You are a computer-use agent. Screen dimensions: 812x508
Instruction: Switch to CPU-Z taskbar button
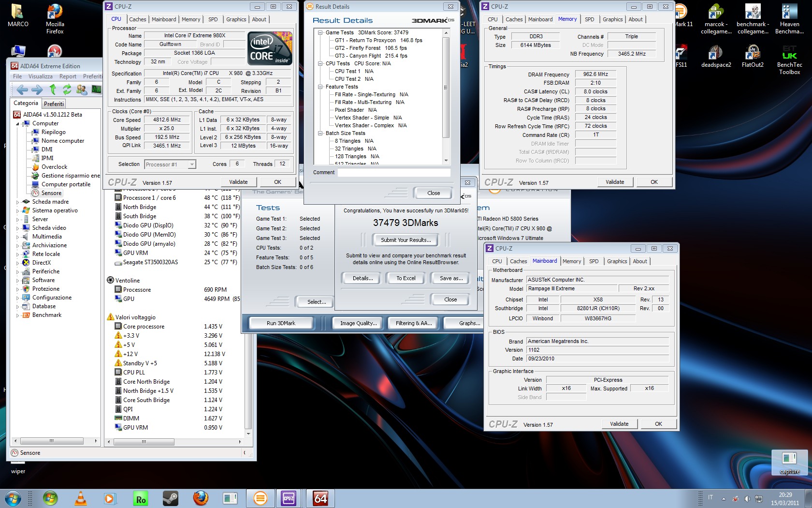coord(289,498)
